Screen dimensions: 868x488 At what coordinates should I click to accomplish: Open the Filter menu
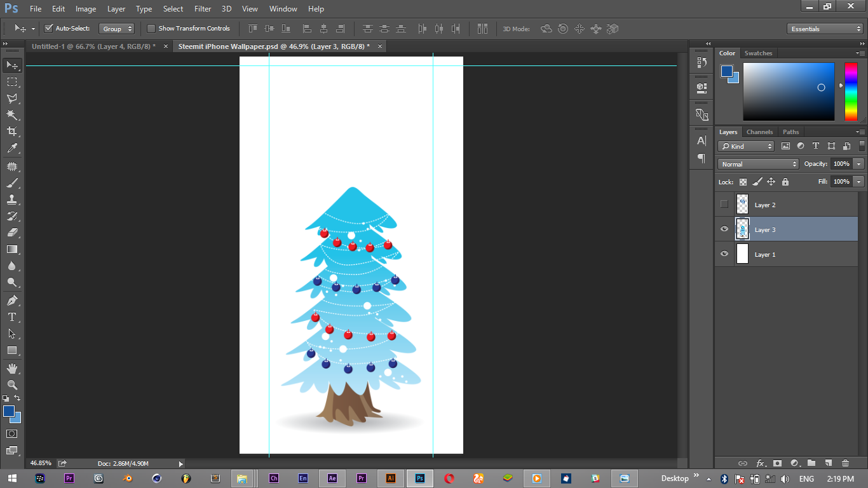pyautogui.click(x=203, y=9)
